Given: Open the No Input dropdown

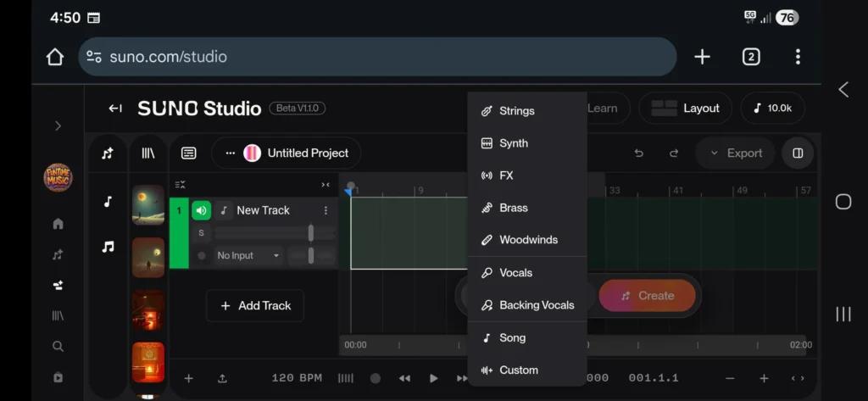Looking at the screenshot, I should click(248, 256).
